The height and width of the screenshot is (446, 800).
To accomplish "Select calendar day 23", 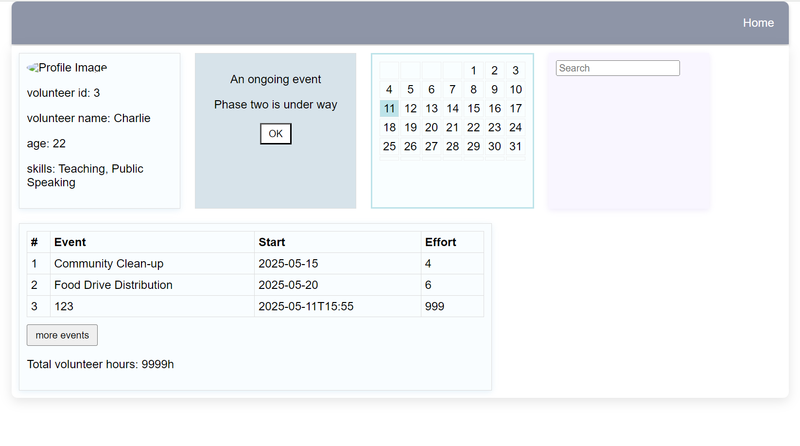I will (494, 127).
